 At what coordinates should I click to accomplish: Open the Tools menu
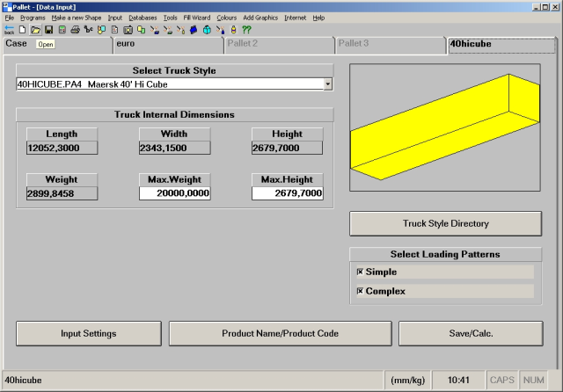(x=170, y=18)
